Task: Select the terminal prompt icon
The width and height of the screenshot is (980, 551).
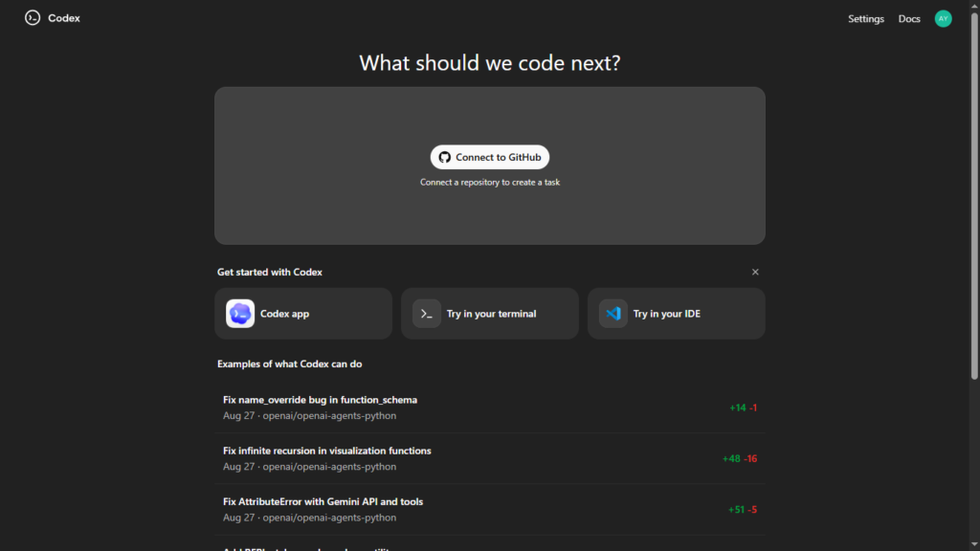Action: [x=426, y=313]
